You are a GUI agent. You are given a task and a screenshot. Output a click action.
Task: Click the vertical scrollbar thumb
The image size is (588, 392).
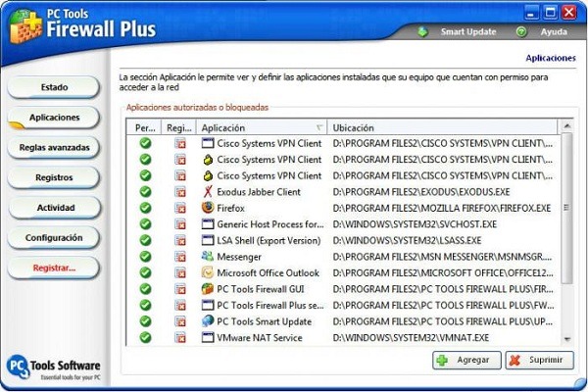pyautogui.click(x=567, y=208)
